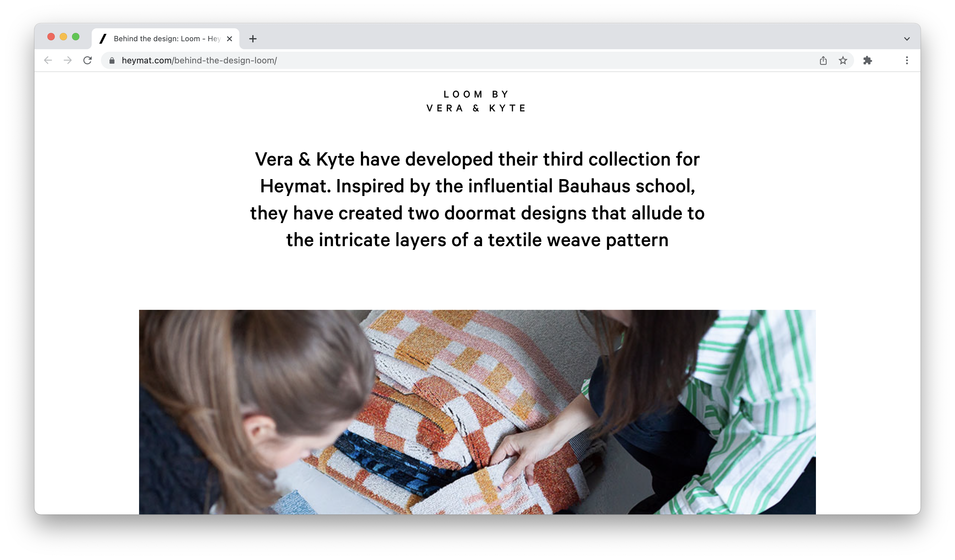Minimize window with the yellow button
The width and height of the screenshot is (955, 560).
point(63,37)
